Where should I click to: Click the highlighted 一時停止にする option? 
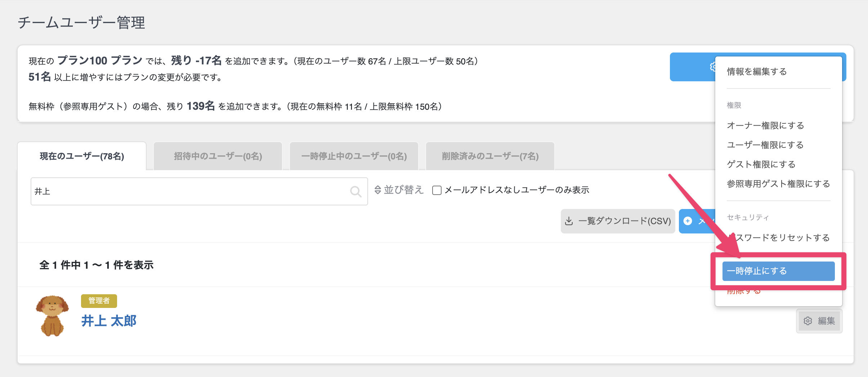(778, 271)
